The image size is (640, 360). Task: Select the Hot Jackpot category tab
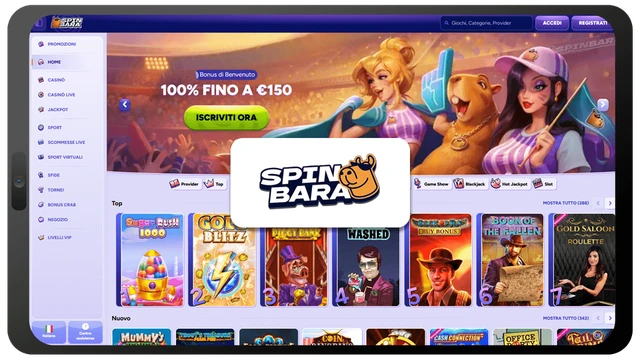(509, 184)
